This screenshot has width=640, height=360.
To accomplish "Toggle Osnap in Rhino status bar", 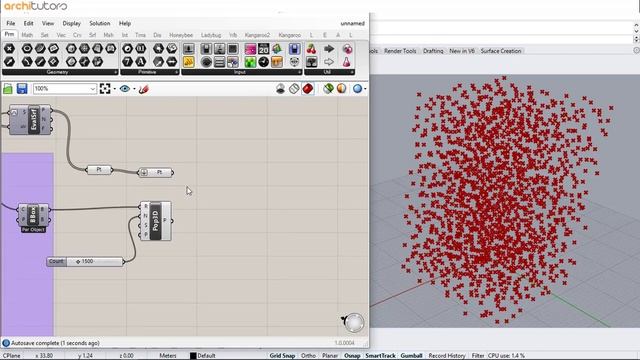I will 352,356.
